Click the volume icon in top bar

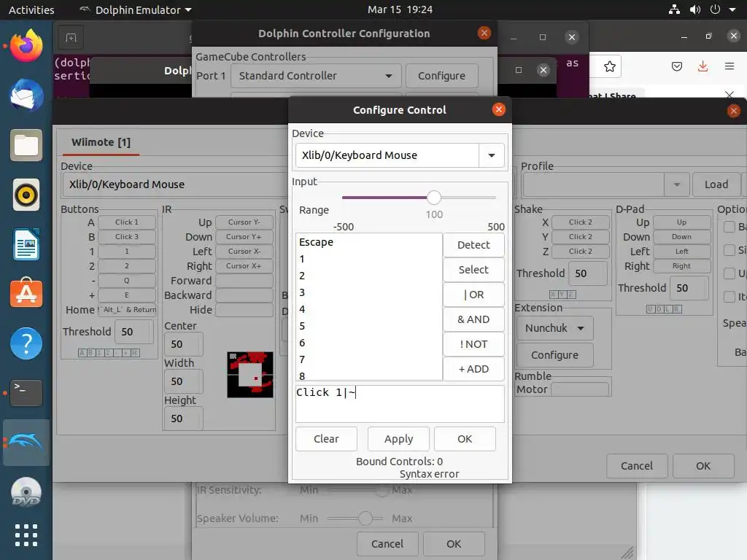click(x=695, y=9)
